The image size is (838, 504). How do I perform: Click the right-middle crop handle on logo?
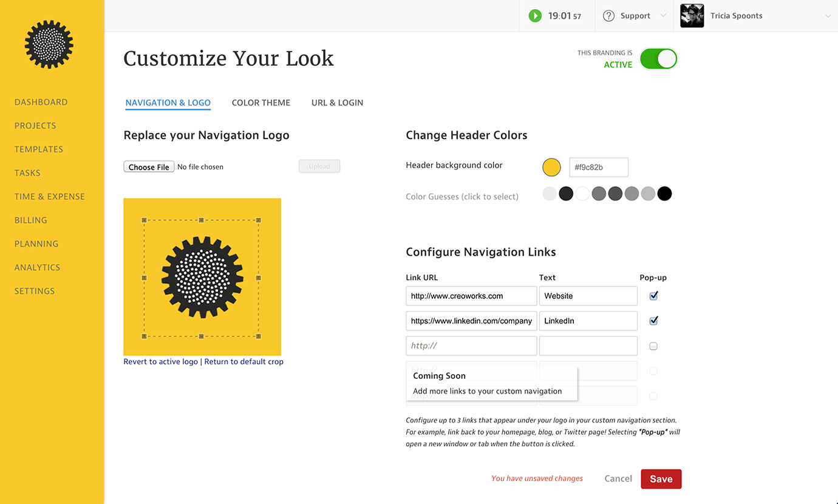click(259, 278)
